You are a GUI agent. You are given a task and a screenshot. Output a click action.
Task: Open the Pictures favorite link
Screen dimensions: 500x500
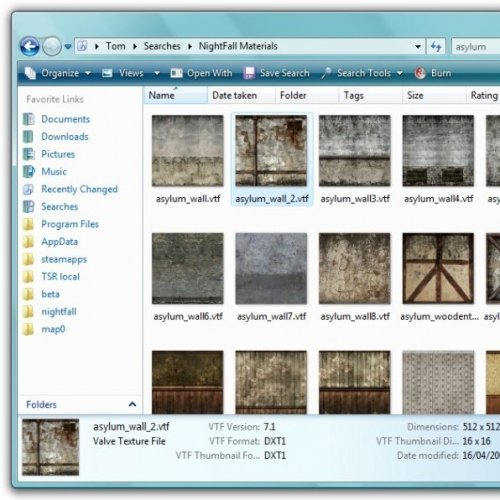coord(58,154)
